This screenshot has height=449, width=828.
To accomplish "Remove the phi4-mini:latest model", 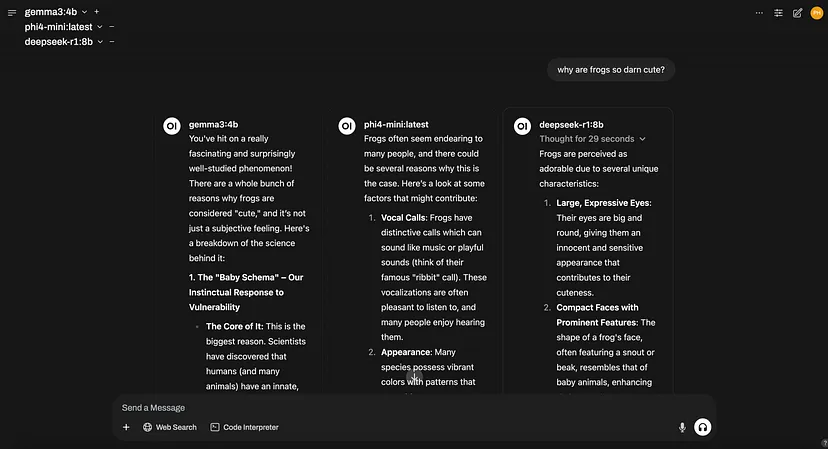I will 112,26.
